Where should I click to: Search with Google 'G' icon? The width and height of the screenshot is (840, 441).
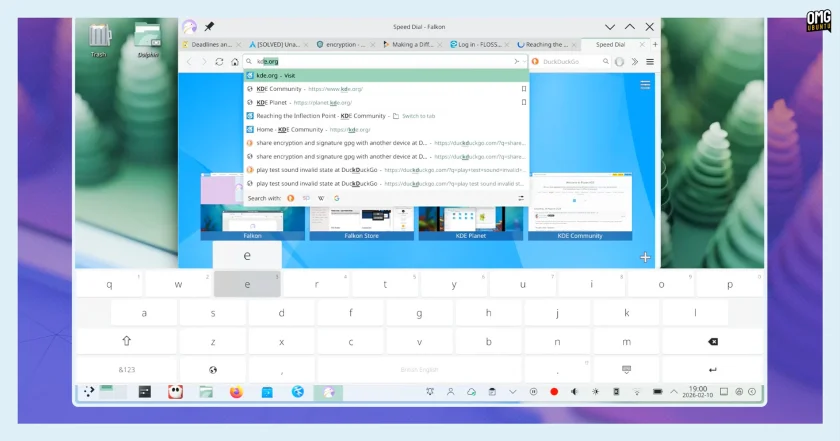(x=337, y=198)
